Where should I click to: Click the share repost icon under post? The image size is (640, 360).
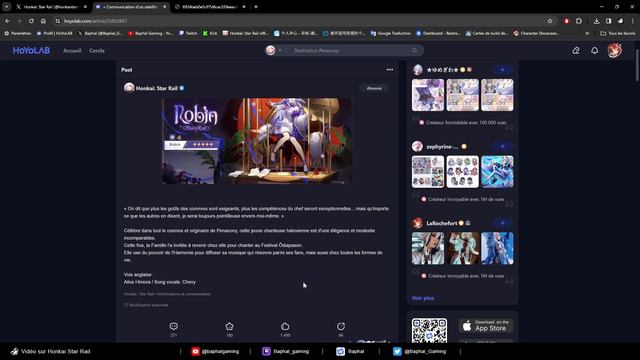pos(341,326)
